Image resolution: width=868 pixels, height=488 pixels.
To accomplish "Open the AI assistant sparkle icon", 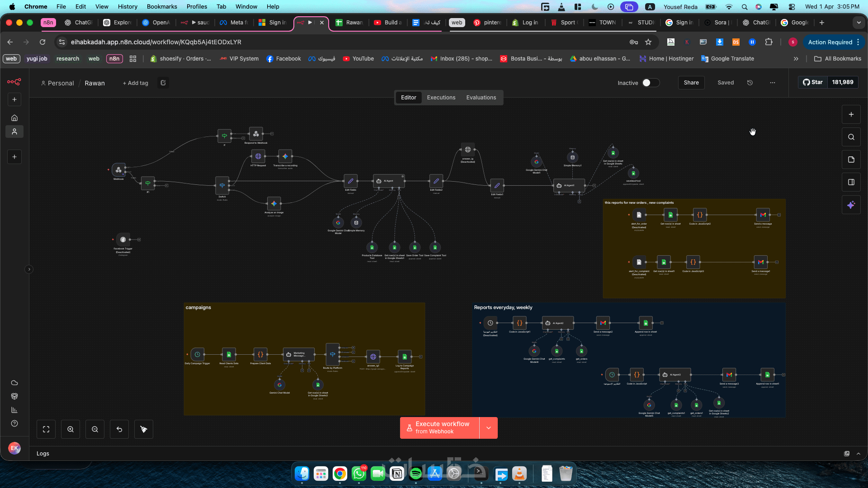I will point(851,205).
